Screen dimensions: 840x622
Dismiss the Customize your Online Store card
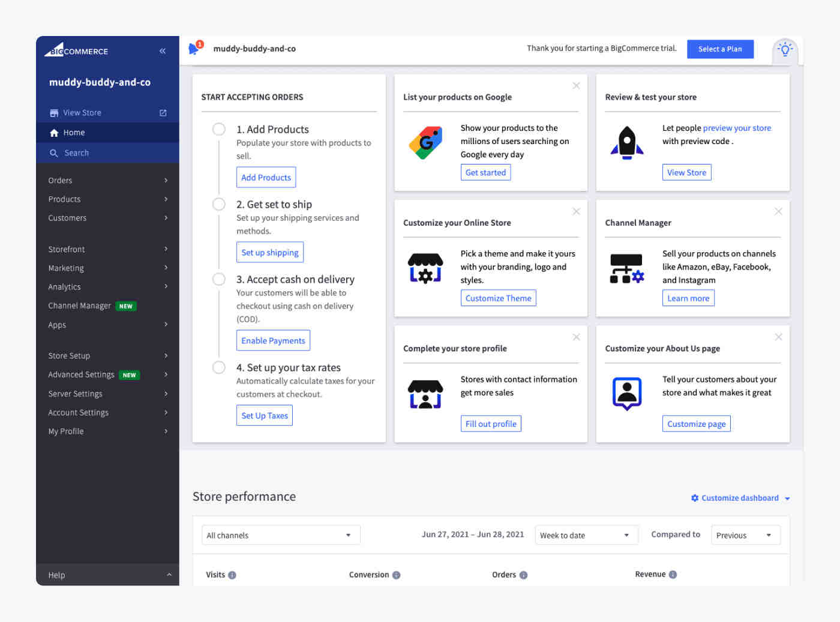point(576,211)
